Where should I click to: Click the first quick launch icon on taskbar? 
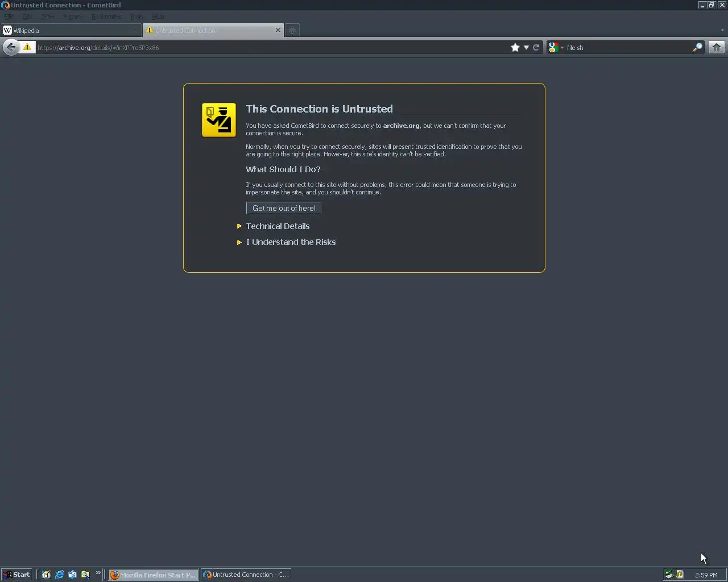coord(46,575)
